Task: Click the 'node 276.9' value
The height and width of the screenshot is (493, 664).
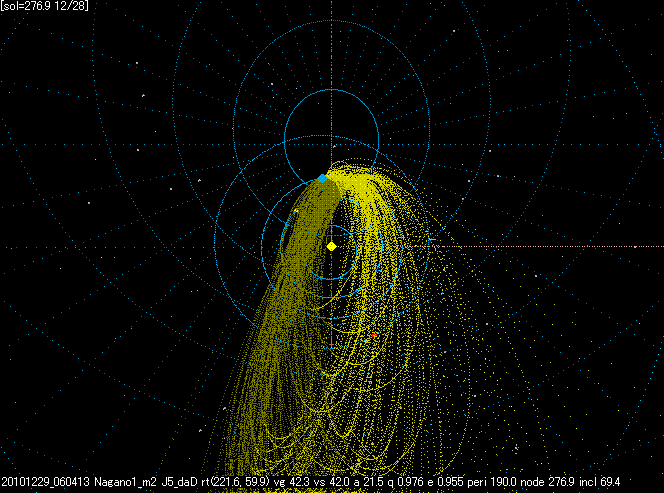Action: [x=547, y=482]
